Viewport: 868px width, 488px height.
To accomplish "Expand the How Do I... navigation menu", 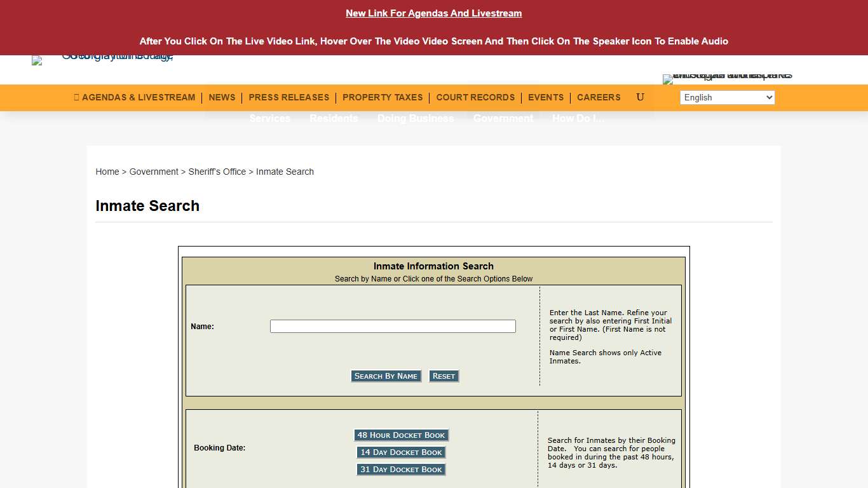I will 578,118.
